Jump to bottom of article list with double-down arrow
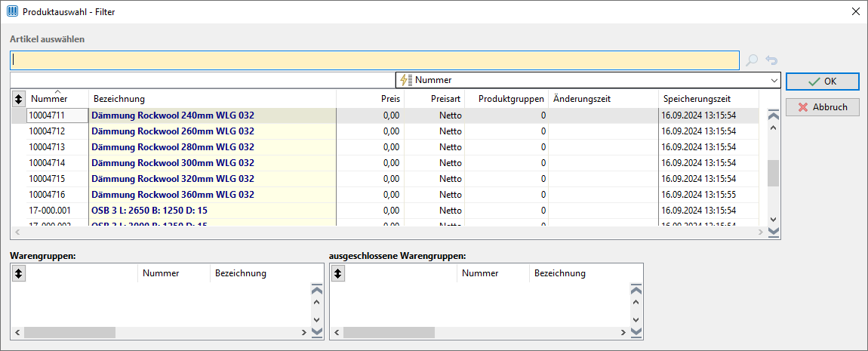 774,231
